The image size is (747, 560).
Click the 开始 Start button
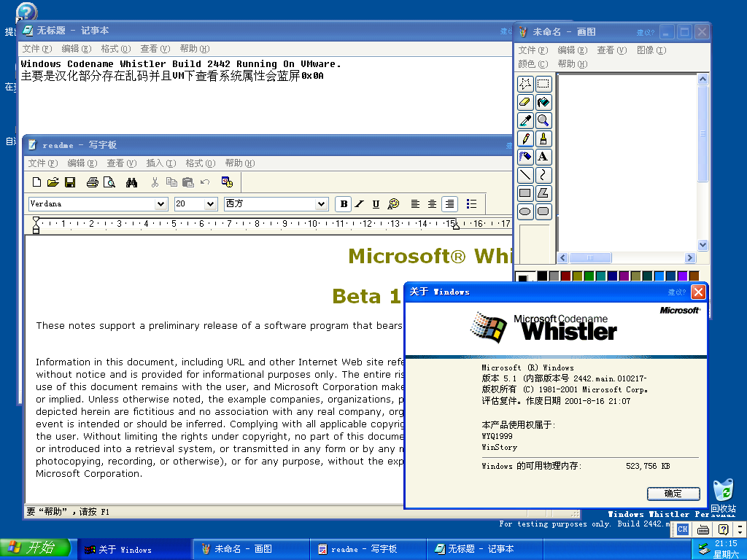pyautogui.click(x=35, y=548)
